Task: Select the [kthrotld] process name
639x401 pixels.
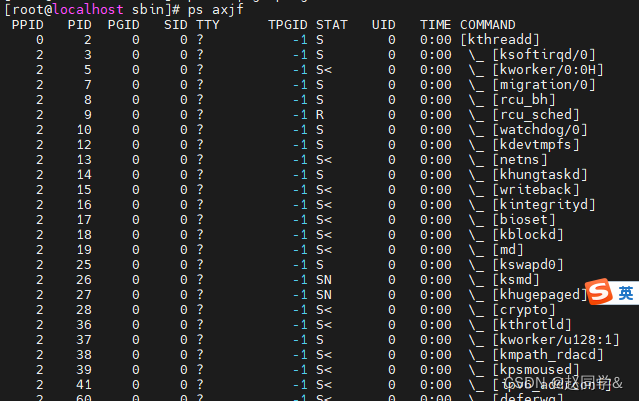Action: tap(532, 325)
